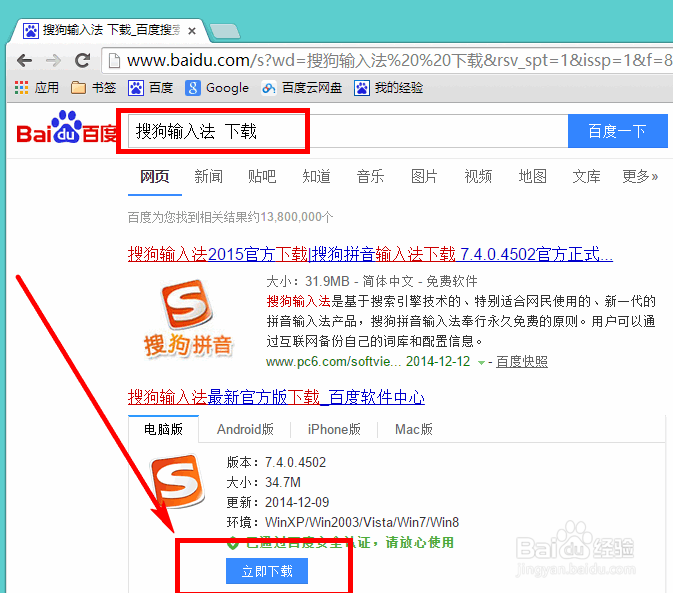Image resolution: width=673 pixels, height=593 pixels.
Task: Click the address bar URL
Action: 398,61
